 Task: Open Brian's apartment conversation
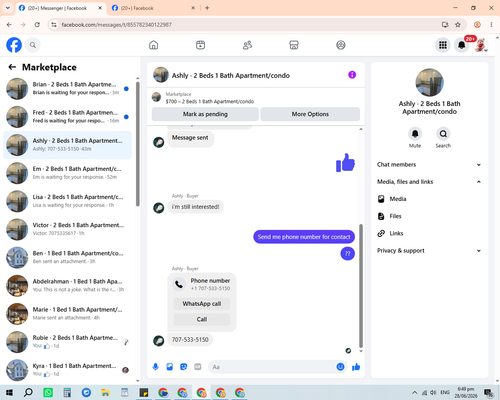click(68, 89)
